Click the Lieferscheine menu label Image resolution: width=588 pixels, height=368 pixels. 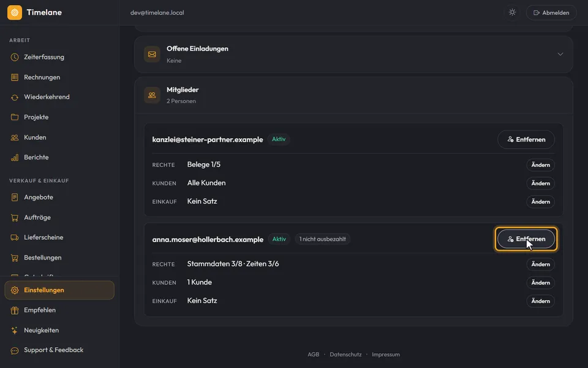click(43, 237)
